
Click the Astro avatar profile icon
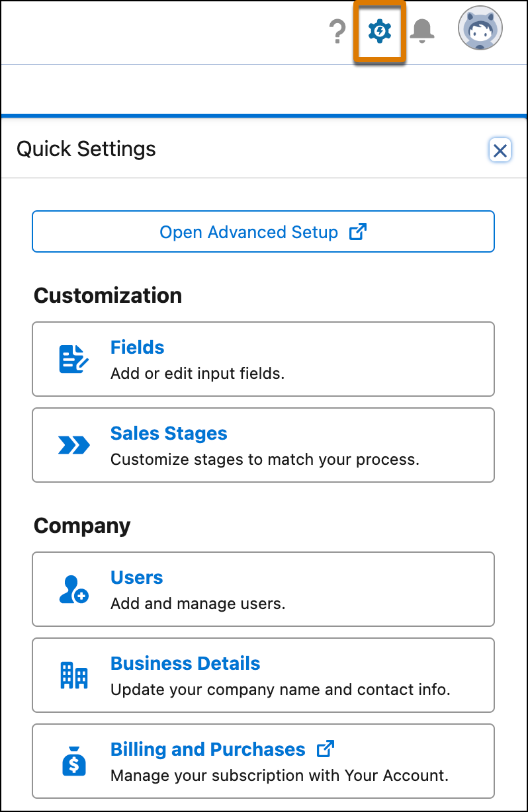tap(480, 28)
